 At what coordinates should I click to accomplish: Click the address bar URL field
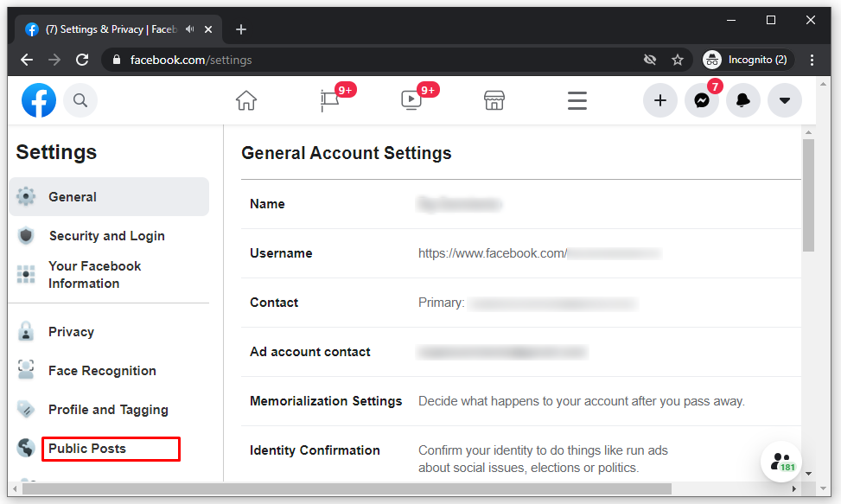346,60
